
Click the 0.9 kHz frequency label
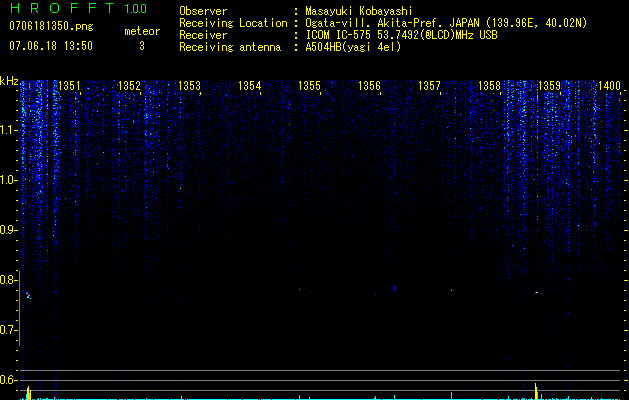8,230
